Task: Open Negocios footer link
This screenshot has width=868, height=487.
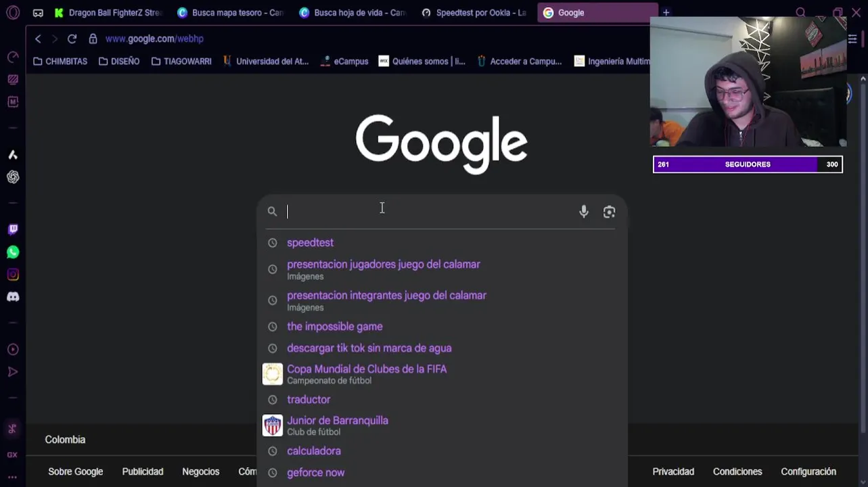Action: [x=201, y=472]
